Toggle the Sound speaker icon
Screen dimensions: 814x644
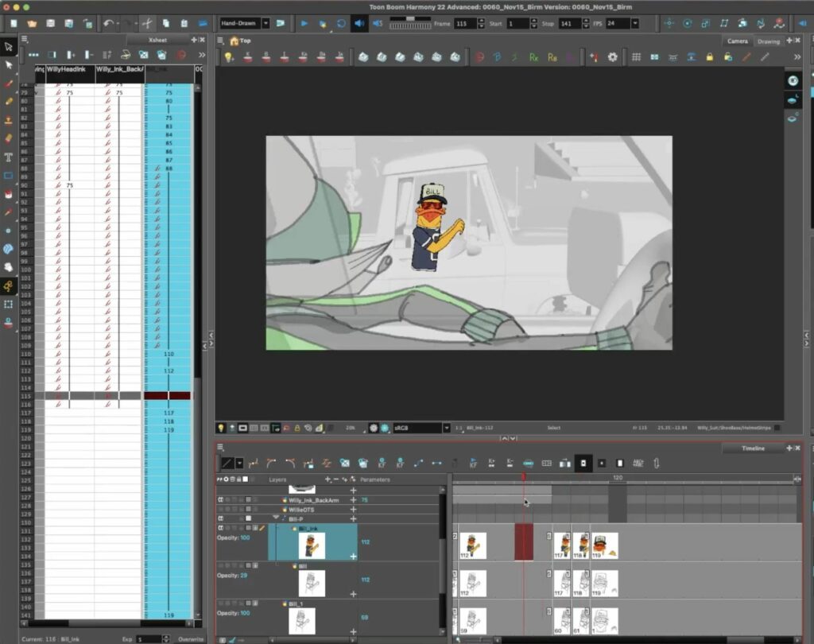[x=359, y=23]
